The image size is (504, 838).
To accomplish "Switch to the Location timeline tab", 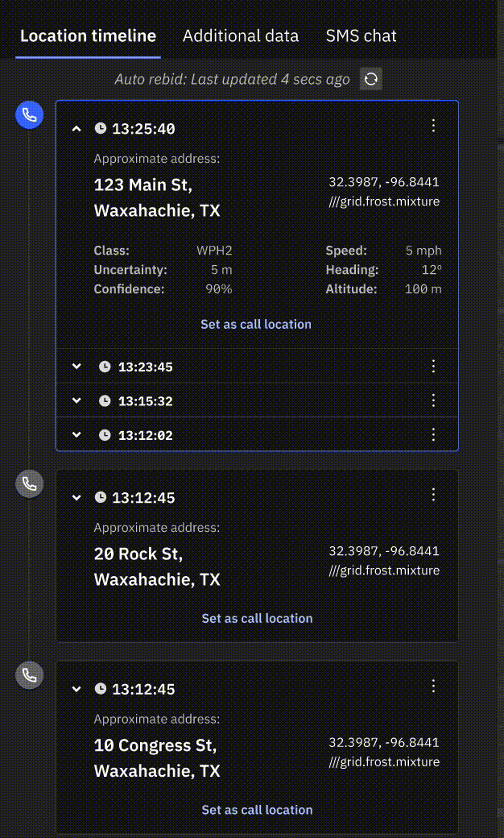I will coord(88,35).
